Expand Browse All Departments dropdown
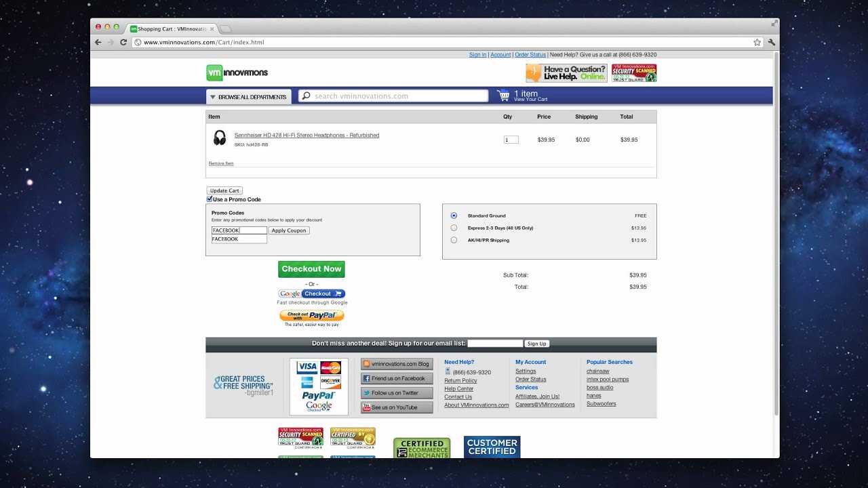868x488 pixels. click(249, 97)
